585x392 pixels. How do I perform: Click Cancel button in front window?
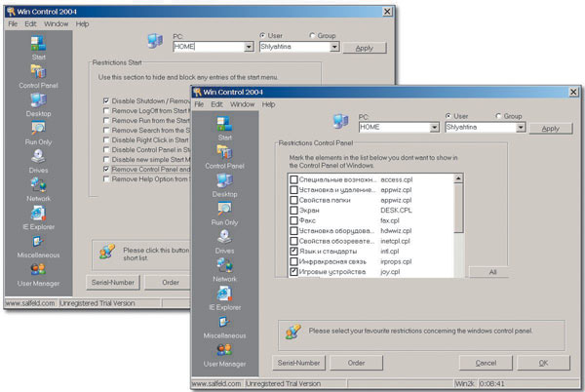pyautogui.click(x=486, y=363)
